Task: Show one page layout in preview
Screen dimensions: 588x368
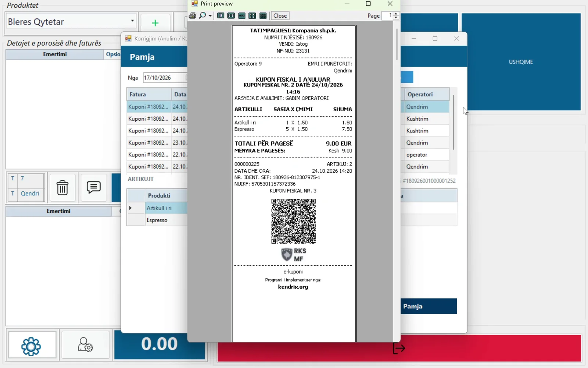Action: (x=220, y=15)
